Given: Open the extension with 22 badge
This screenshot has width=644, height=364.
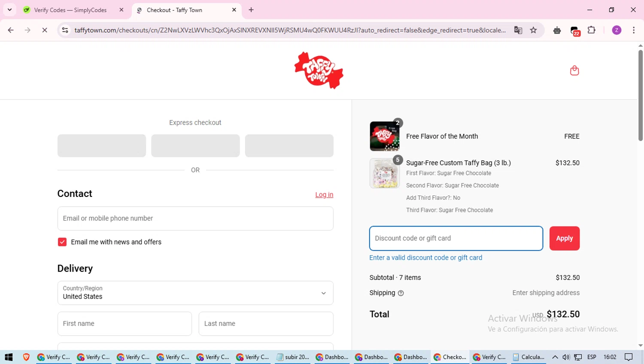Looking at the screenshot, I should [x=575, y=31].
